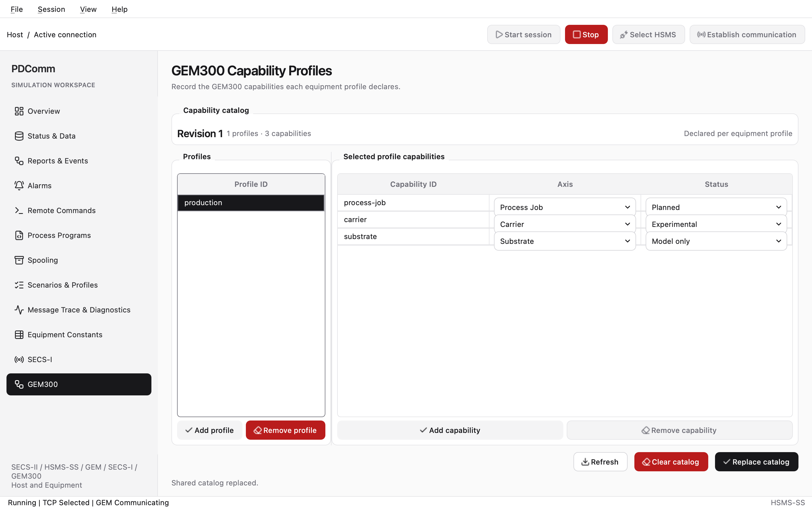Click the Overview grid icon in sidebar

click(x=19, y=111)
